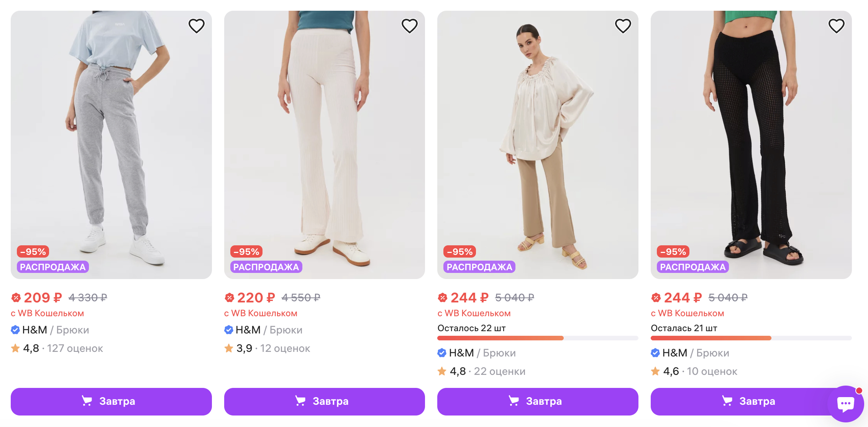Add gray joggers to cart with Завтра button

[x=111, y=401]
